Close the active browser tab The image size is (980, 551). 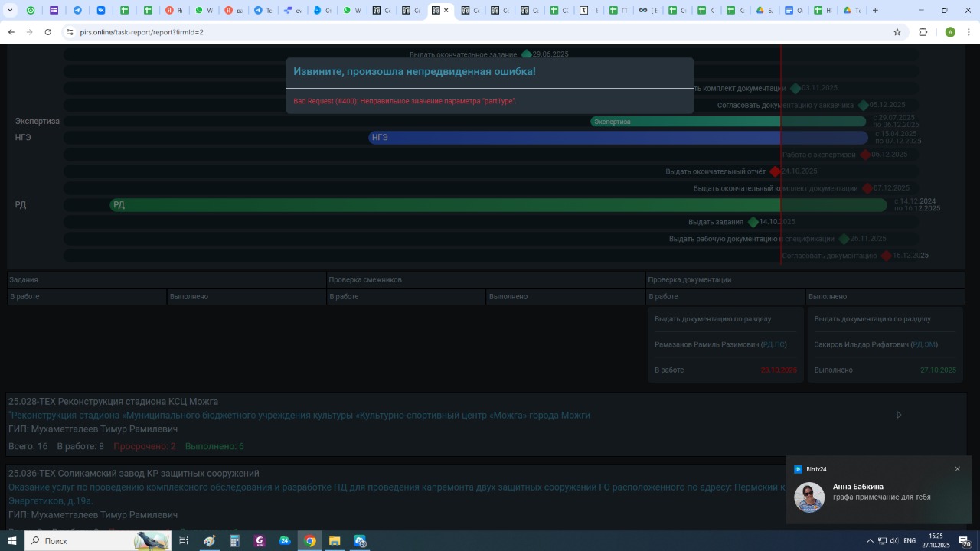[x=446, y=11]
